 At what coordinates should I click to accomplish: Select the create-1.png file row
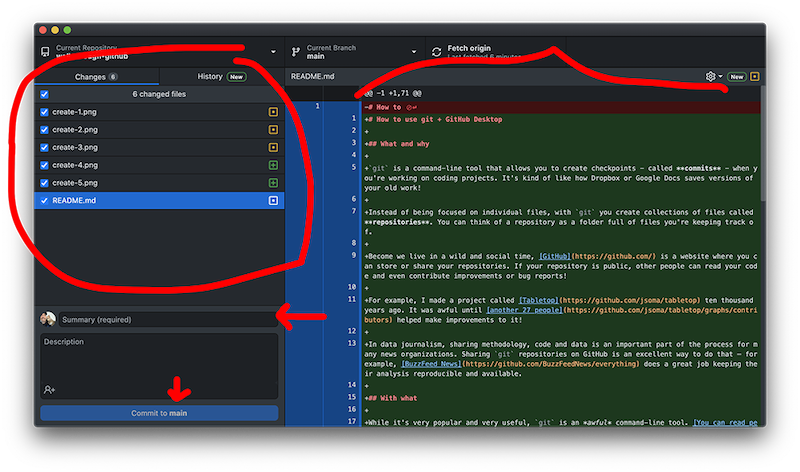coord(159,112)
